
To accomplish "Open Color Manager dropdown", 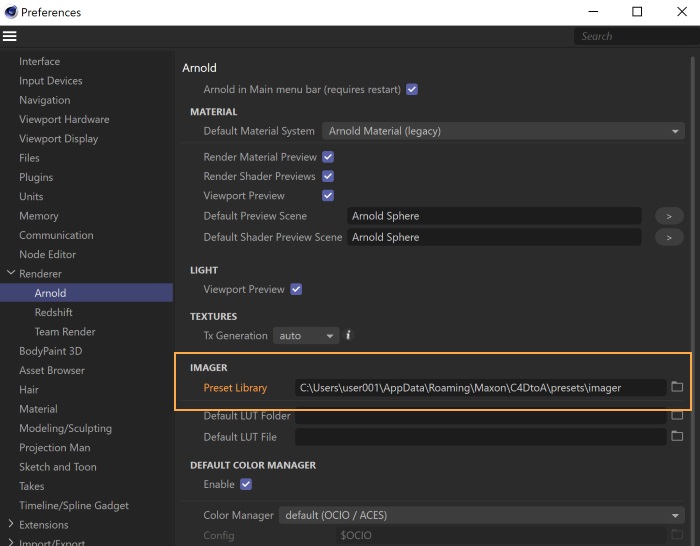I will tap(482, 515).
